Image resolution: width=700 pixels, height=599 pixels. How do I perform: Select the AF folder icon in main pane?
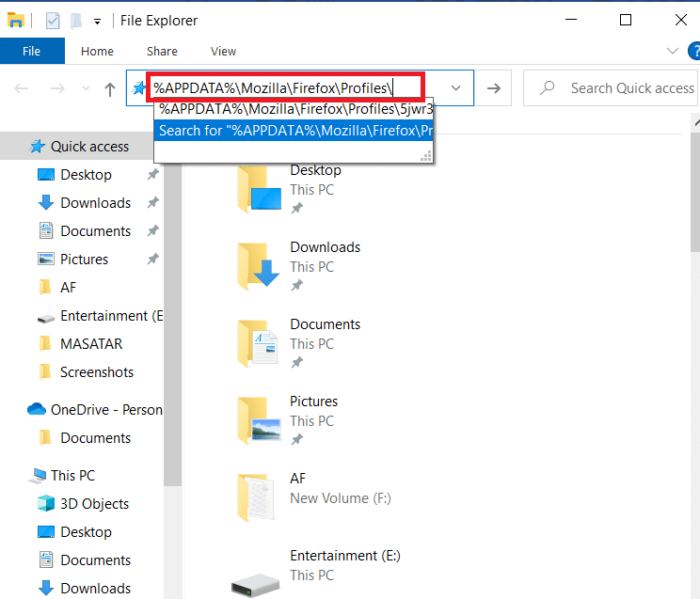click(256, 497)
